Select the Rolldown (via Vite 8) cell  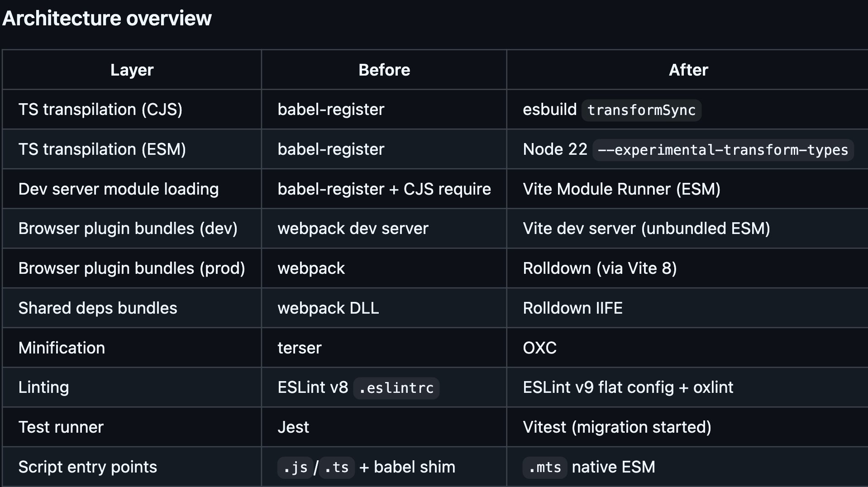click(x=600, y=268)
